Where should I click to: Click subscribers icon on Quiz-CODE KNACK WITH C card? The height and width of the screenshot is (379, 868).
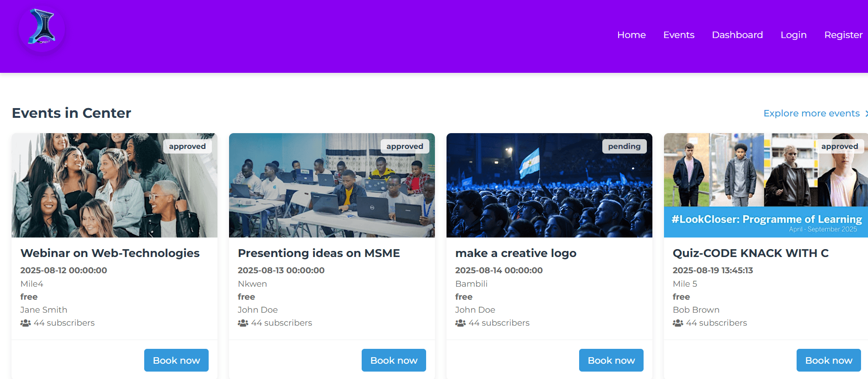click(x=678, y=323)
